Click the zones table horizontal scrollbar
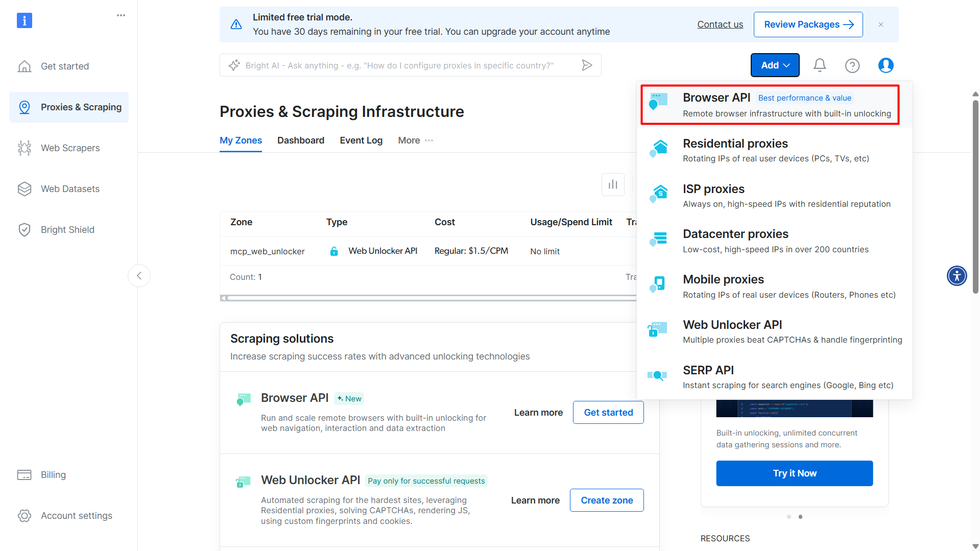Image resolution: width=980 pixels, height=551 pixels. (x=428, y=298)
